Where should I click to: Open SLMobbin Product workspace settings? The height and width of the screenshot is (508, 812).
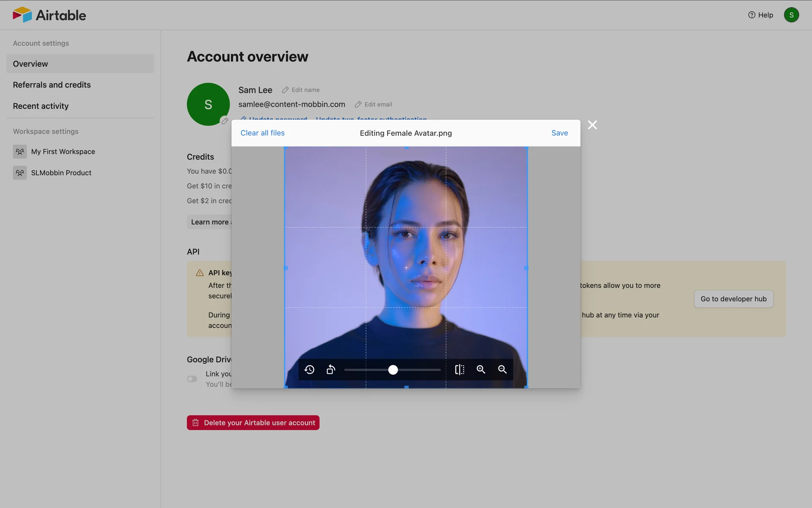point(61,173)
